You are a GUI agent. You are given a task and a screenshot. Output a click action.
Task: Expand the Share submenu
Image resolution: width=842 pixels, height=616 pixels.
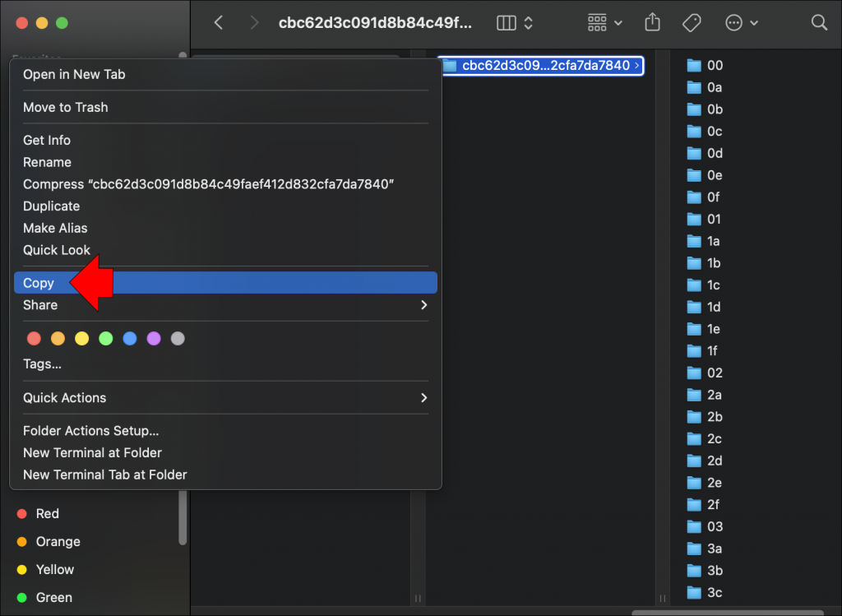(x=39, y=304)
